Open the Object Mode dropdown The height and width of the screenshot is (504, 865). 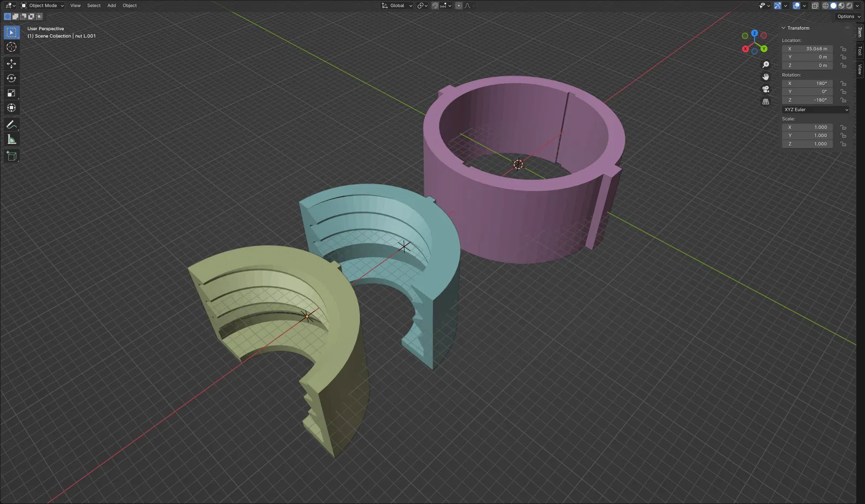[42, 5]
